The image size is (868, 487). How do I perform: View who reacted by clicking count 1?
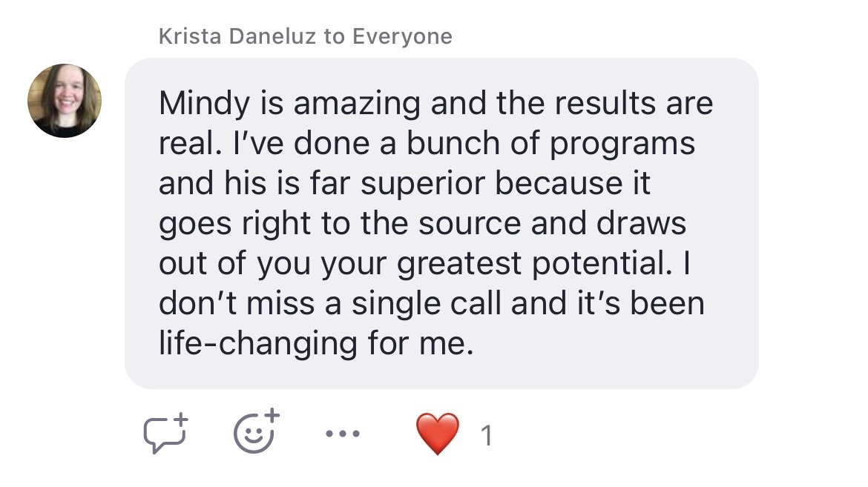pyautogui.click(x=487, y=436)
